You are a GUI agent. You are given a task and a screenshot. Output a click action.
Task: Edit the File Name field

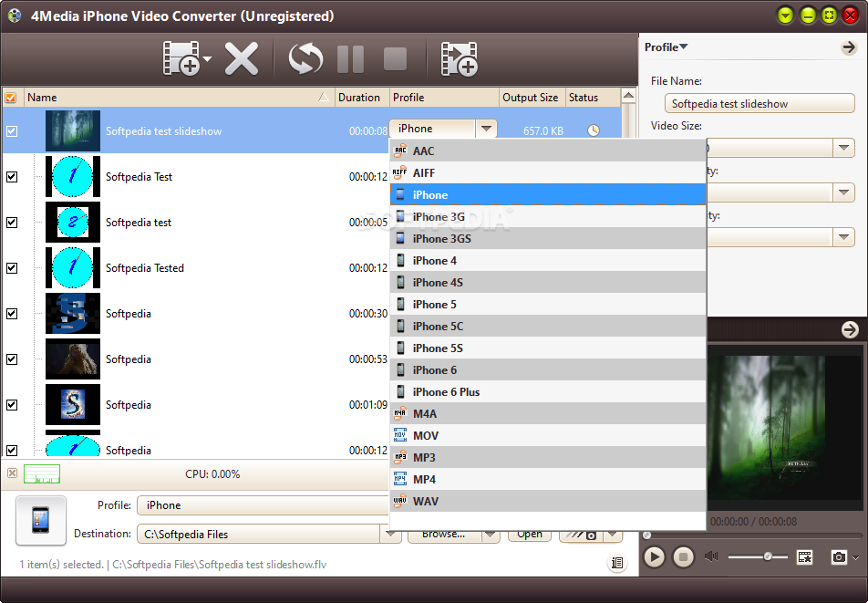pos(759,104)
